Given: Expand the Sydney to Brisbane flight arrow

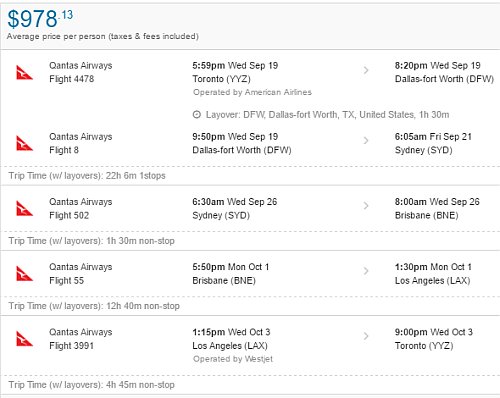Looking at the screenshot, I should (x=366, y=206).
